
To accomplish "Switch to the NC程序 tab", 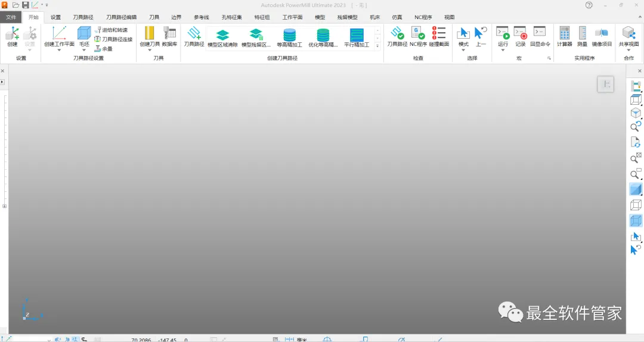I will 423,17.
